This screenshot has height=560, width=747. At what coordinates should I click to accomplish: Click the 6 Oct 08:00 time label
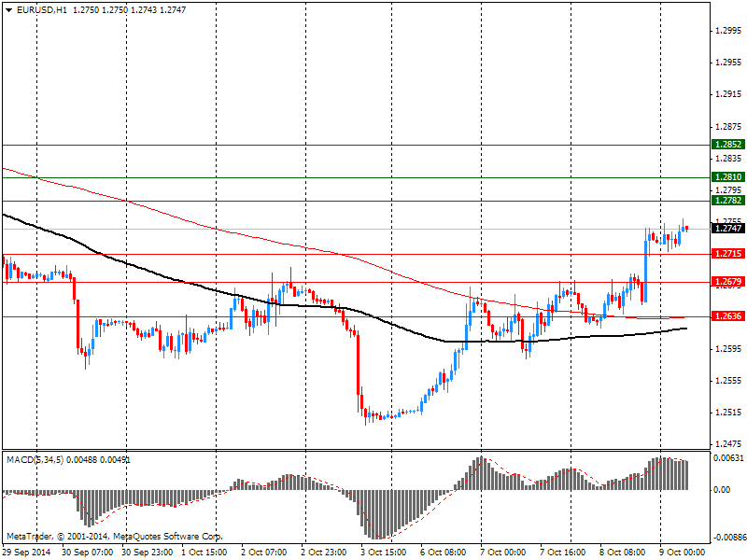[443, 553]
